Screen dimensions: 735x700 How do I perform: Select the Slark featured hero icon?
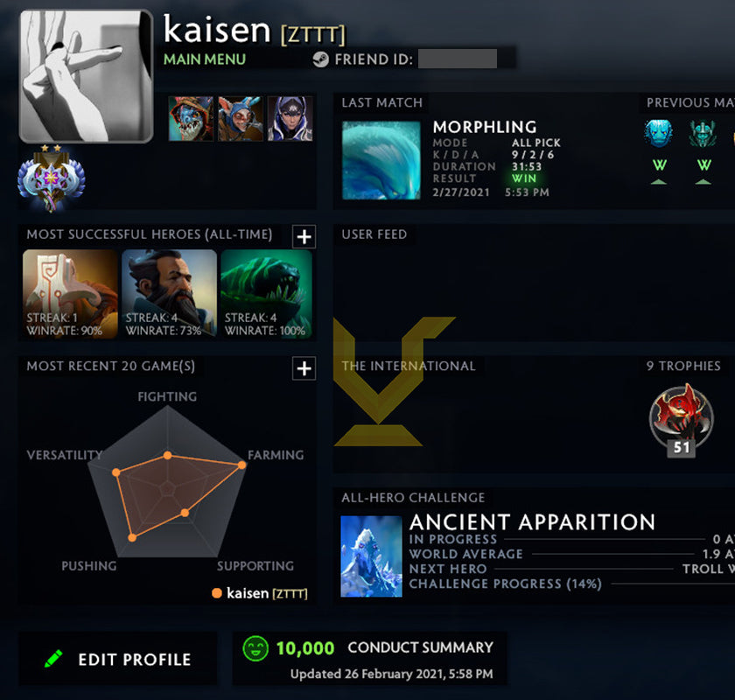click(191, 119)
